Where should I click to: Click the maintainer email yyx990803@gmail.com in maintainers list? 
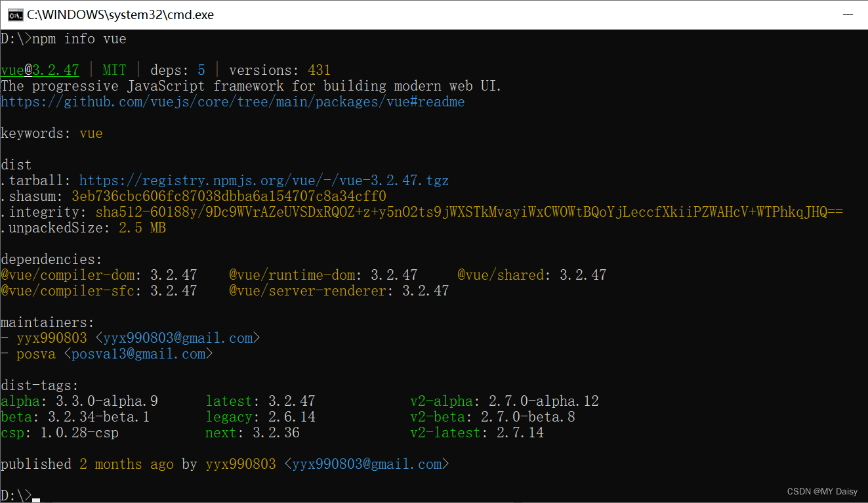point(178,338)
